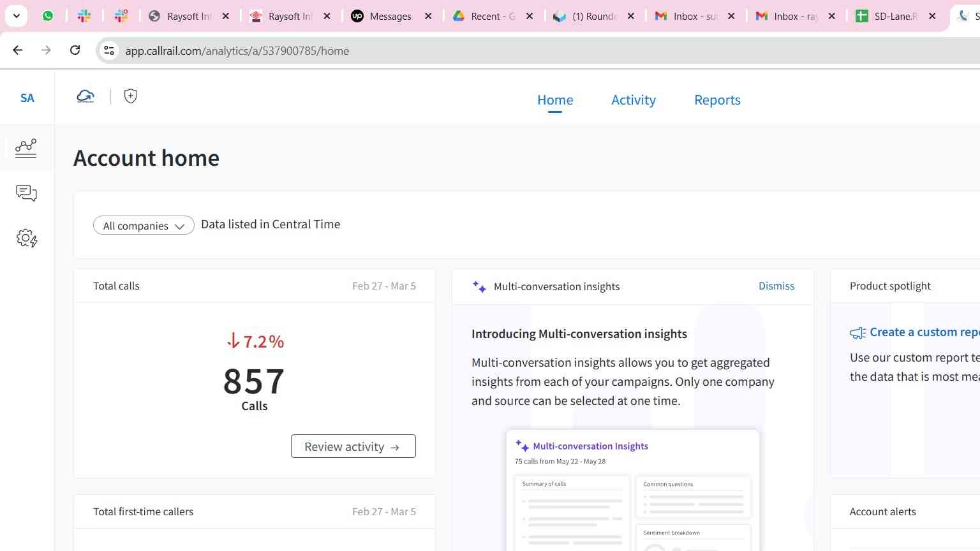
Task: Click the megaphone icon in Product spotlight
Action: tap(857, 333)
